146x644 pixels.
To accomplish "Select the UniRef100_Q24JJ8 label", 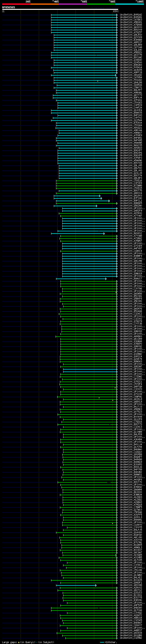I will (x=131, y=173).
